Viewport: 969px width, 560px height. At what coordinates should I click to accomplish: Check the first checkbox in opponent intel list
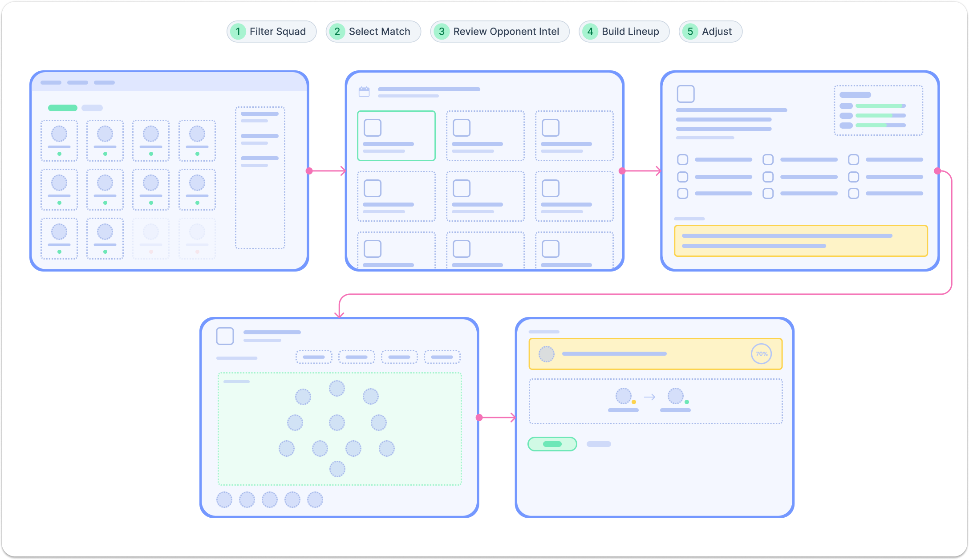(682, 159)
